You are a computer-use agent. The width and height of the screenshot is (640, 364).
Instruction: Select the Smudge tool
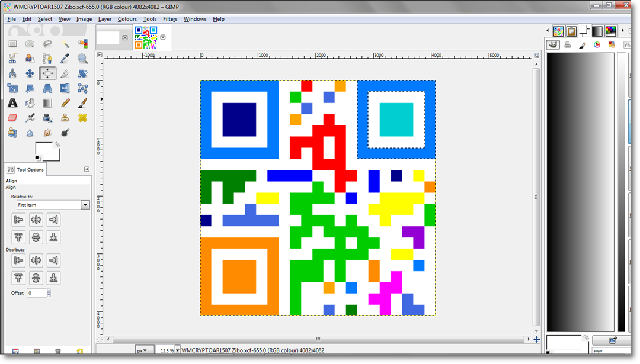pos(47,133)
